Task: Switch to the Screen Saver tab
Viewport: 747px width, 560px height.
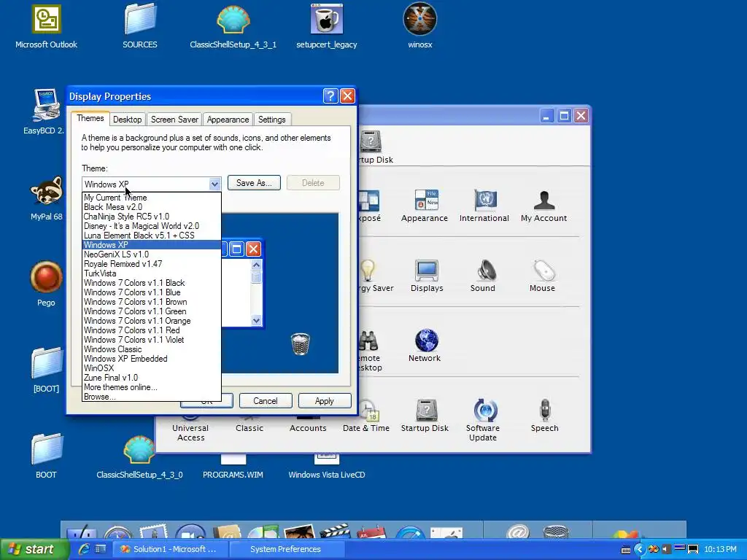Action: pyautogui.click(x=174, y=120)
